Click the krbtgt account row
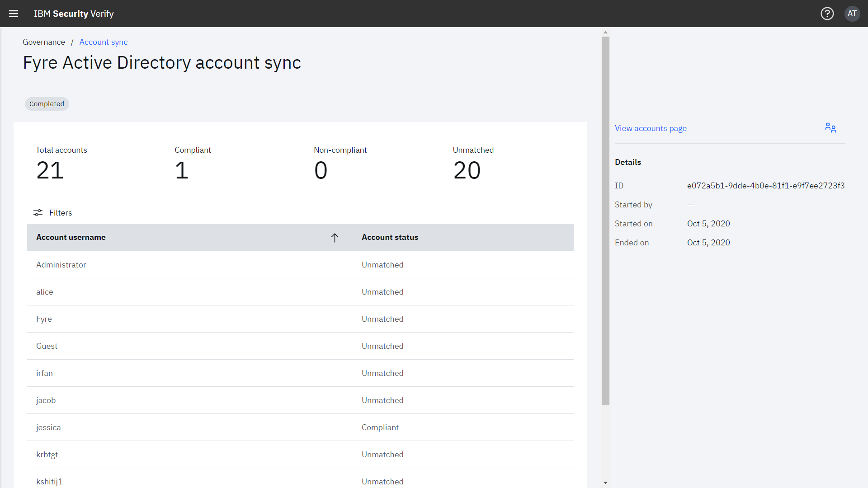The width and height of the screenshot is (868, 488). [x=47, y=455]
